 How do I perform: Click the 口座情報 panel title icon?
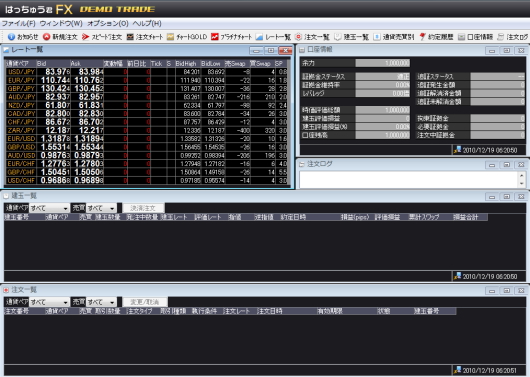(302, 50)
